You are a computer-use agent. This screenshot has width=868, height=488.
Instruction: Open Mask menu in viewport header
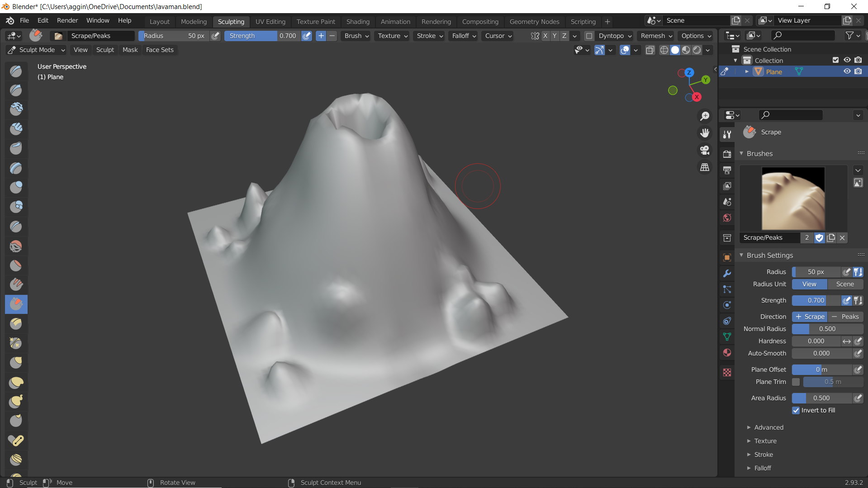click(x=130, y=50)
